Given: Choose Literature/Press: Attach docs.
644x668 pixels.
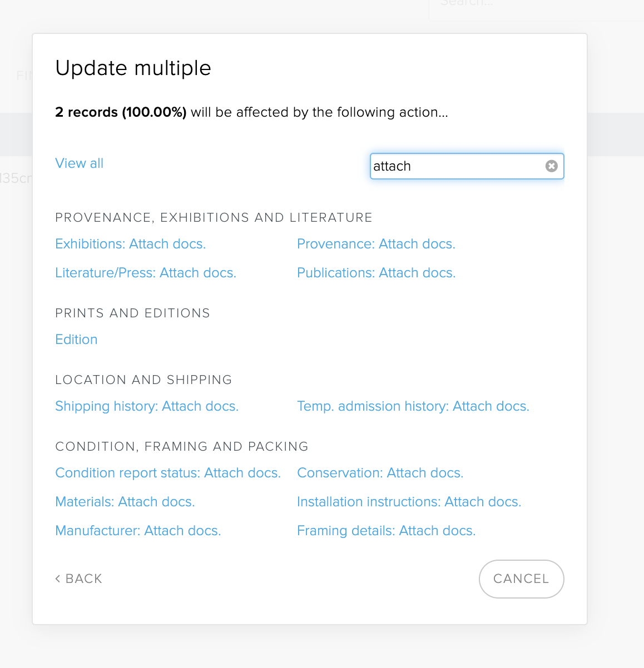Looking at the screenshot, I should point(146,273).
